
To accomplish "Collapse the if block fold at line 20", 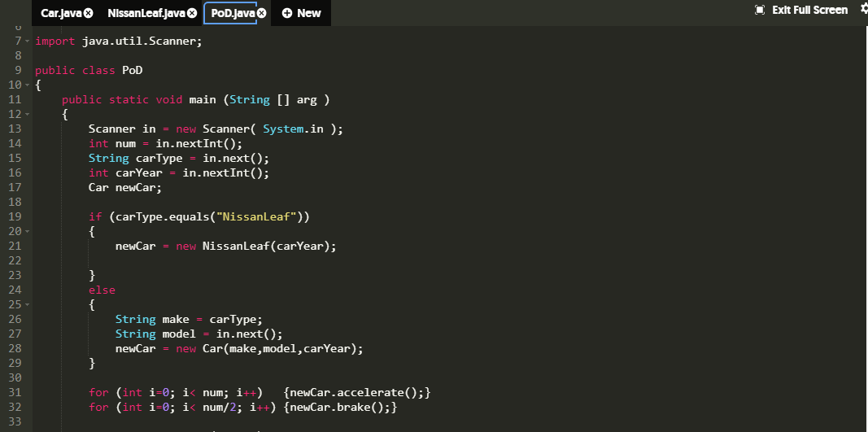I will coord(27,232).
